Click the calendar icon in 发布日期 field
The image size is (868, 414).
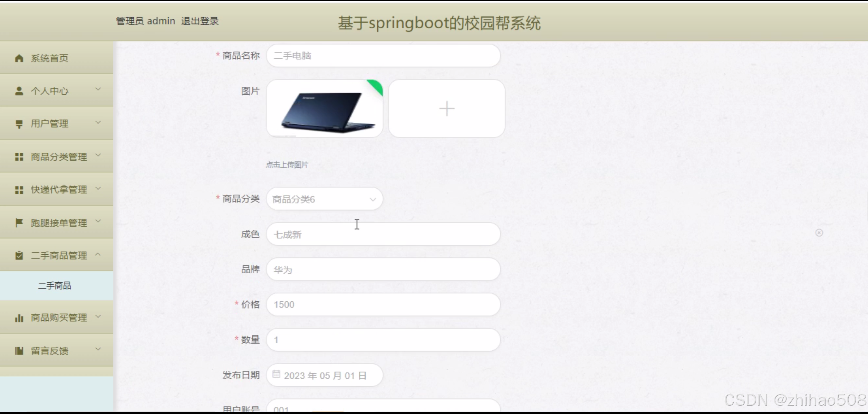276,374
